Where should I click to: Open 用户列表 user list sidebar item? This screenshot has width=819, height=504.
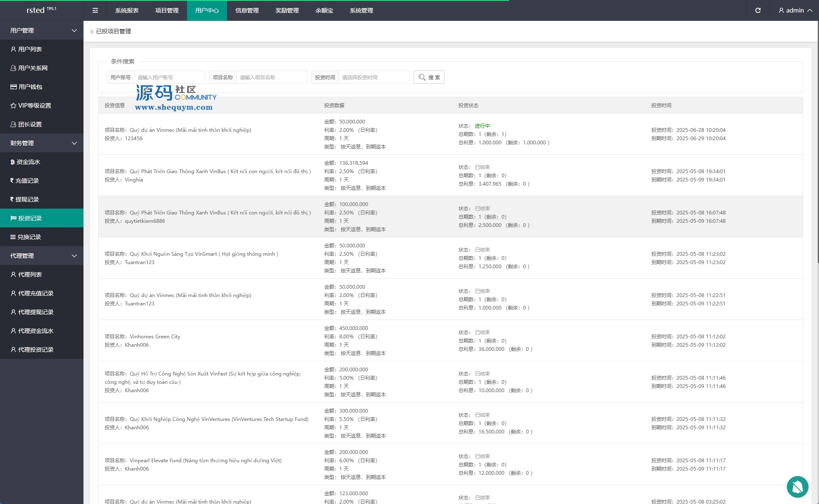click(30, 49)
